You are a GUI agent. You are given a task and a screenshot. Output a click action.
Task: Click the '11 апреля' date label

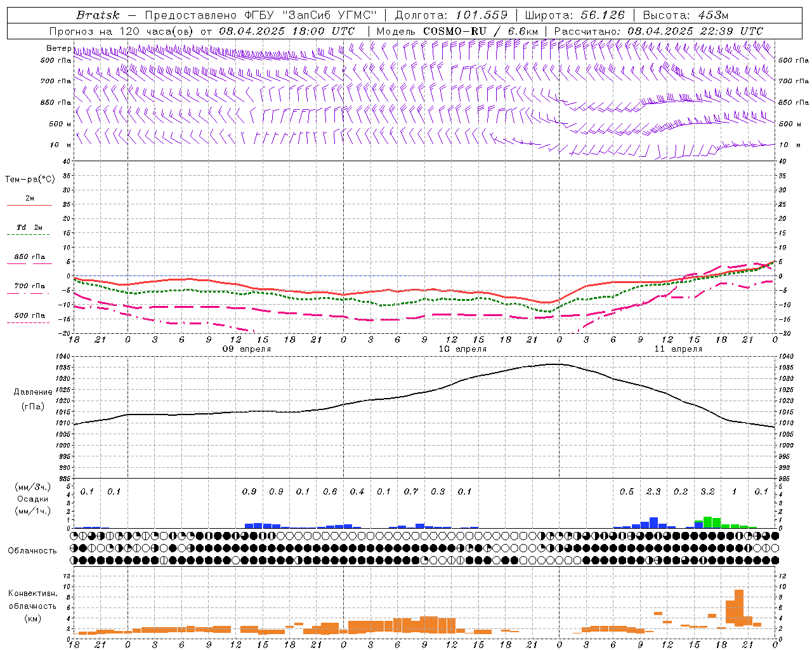(678, 349)
